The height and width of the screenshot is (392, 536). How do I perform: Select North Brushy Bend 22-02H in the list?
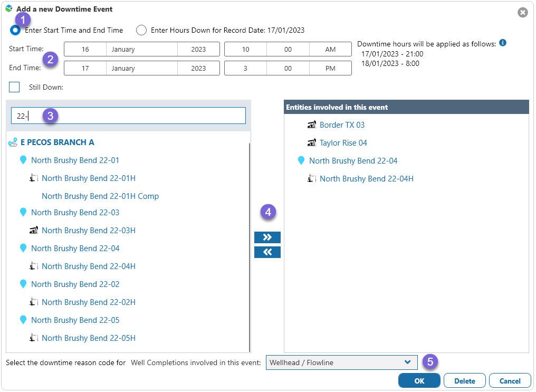coord(89,302)
